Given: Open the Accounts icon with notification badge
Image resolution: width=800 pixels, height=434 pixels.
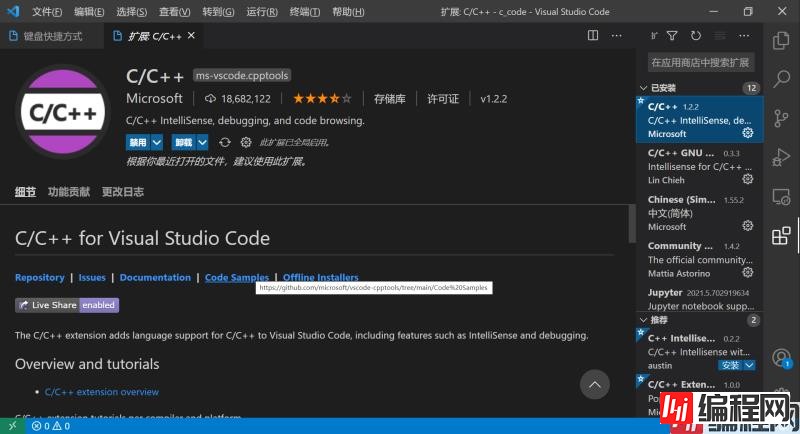Looking at the screenshot, I should pyautogui.click(x=781, y=358).
